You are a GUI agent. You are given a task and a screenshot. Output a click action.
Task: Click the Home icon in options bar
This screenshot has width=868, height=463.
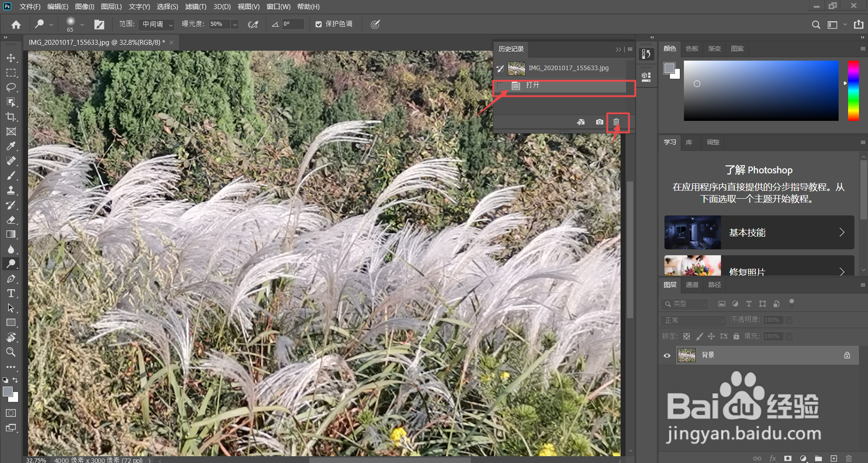point(16,24)
